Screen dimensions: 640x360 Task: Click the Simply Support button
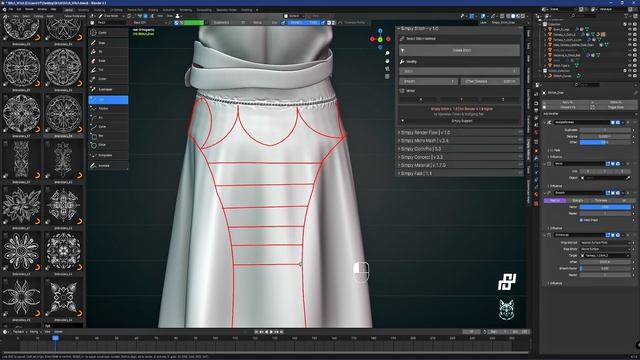click(x=461, y=121)
